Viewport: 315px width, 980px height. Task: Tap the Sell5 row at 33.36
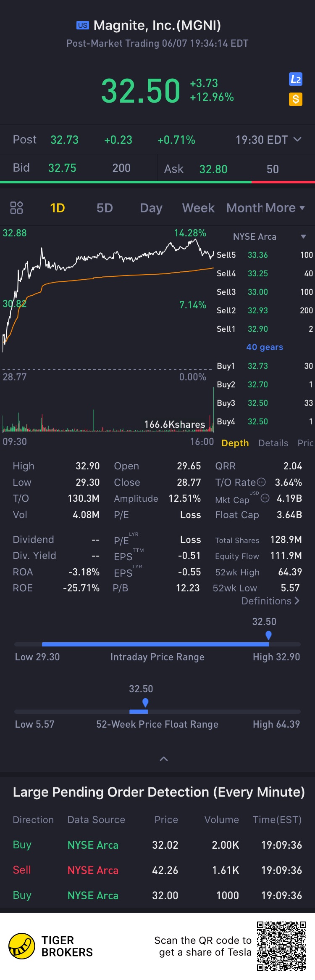(265, 255)
